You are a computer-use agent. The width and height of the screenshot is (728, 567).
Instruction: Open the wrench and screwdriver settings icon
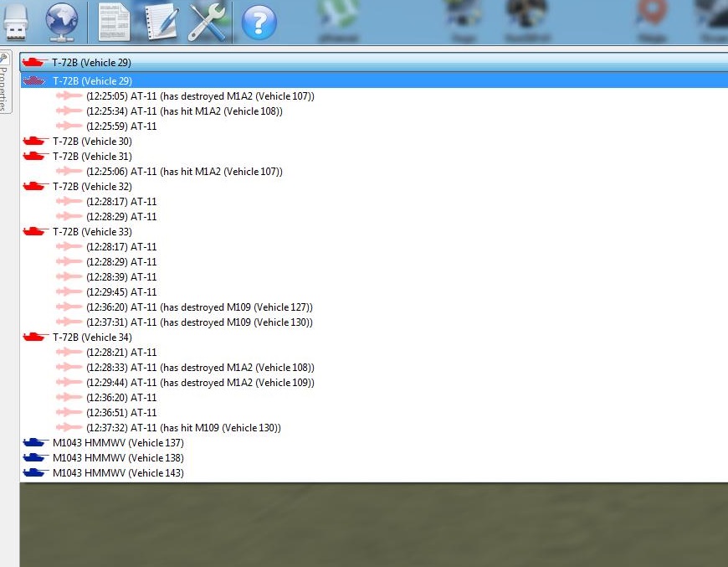click(x=207, y=22)
